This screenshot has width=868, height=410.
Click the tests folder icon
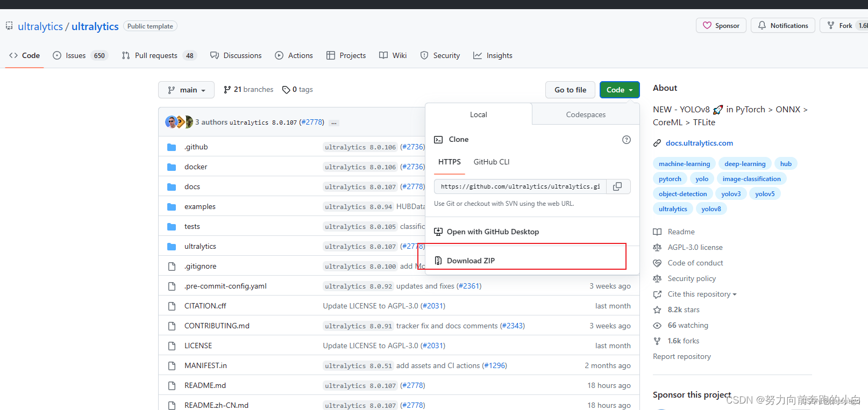[x=172, y=227]
